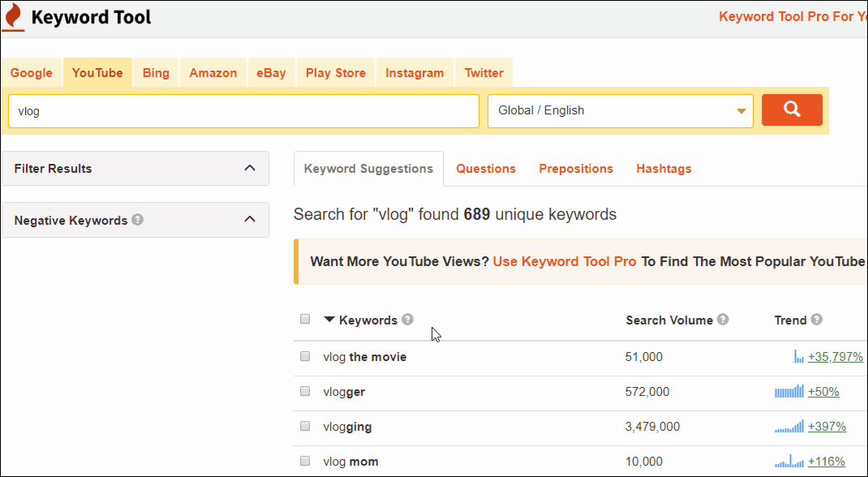Click the trend chart for vlogger

[789, 391]
